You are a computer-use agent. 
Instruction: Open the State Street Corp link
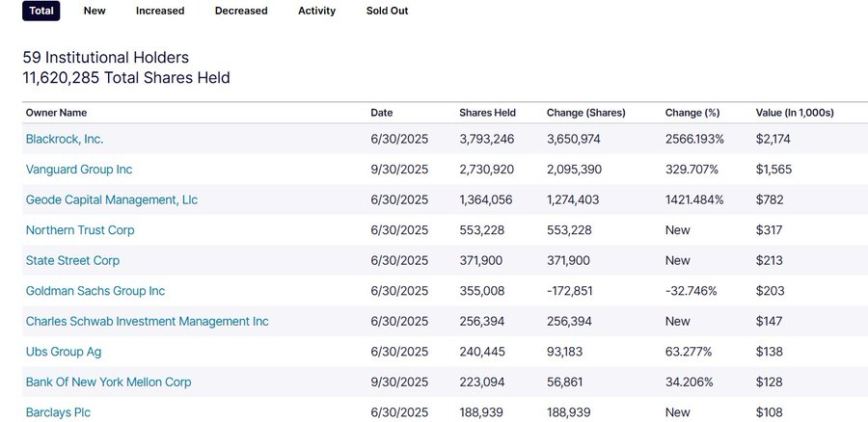tap(72, 260)
